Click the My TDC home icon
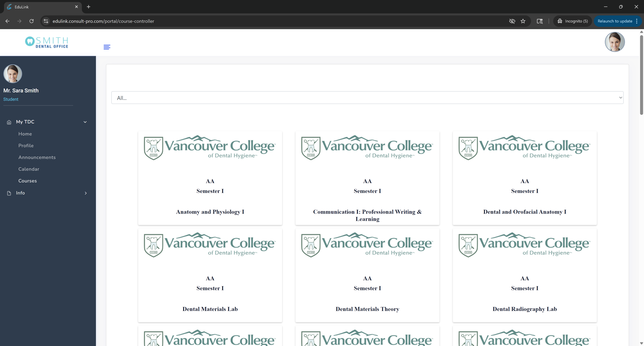 pos(9,122)
